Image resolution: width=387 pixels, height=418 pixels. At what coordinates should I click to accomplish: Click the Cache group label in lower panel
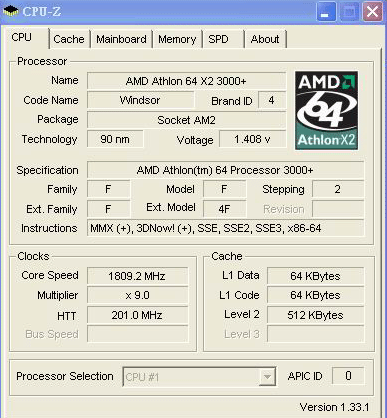tap(227, 256)
